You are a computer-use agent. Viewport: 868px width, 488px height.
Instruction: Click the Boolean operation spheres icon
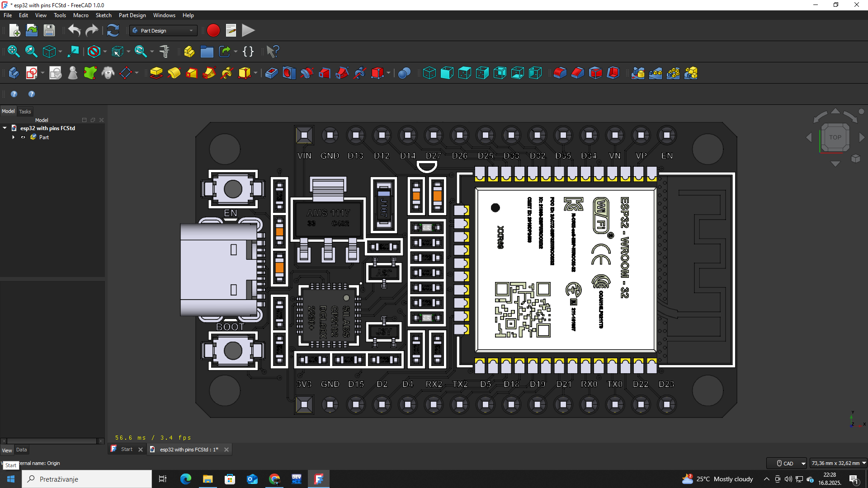coord(404,73)
